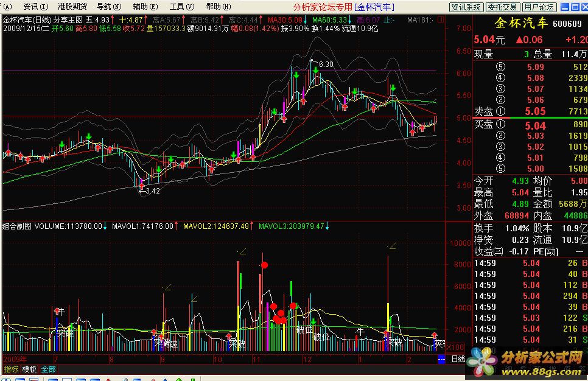Select 买盘 ① price 5.04
588x381 pixels.
click(x=536, y=126)
